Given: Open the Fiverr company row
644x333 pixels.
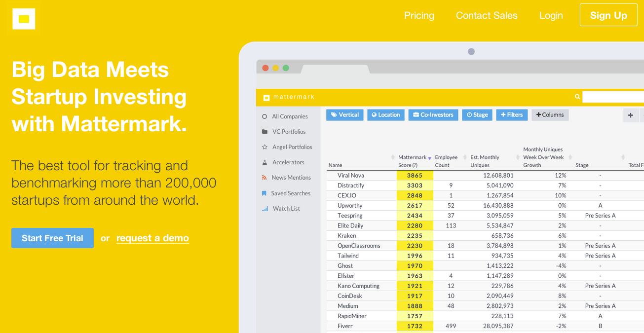Looking at the screenshot, I should tap(485, 326).
